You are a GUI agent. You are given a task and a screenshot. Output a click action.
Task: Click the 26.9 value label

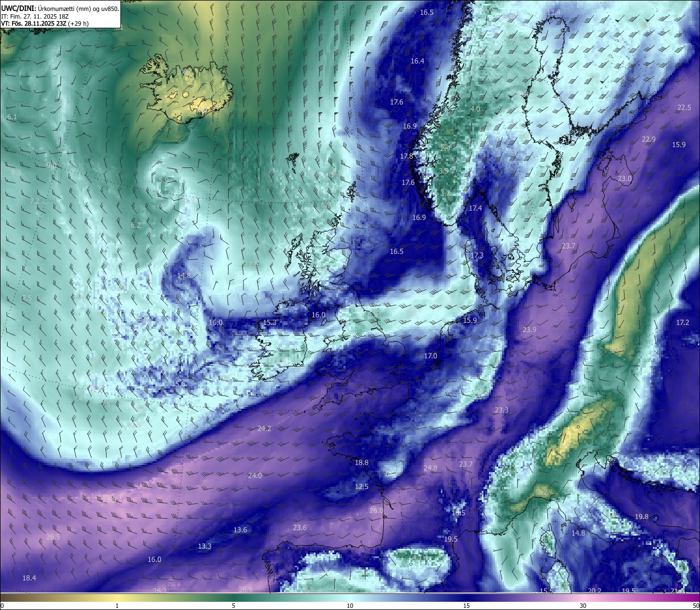tap(246, 589)
